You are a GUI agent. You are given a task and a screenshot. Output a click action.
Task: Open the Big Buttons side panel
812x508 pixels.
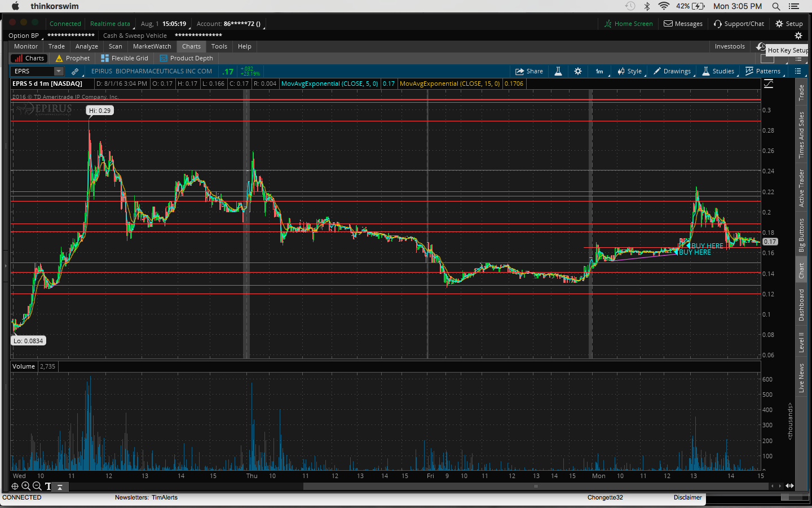[x=801, y=235]
